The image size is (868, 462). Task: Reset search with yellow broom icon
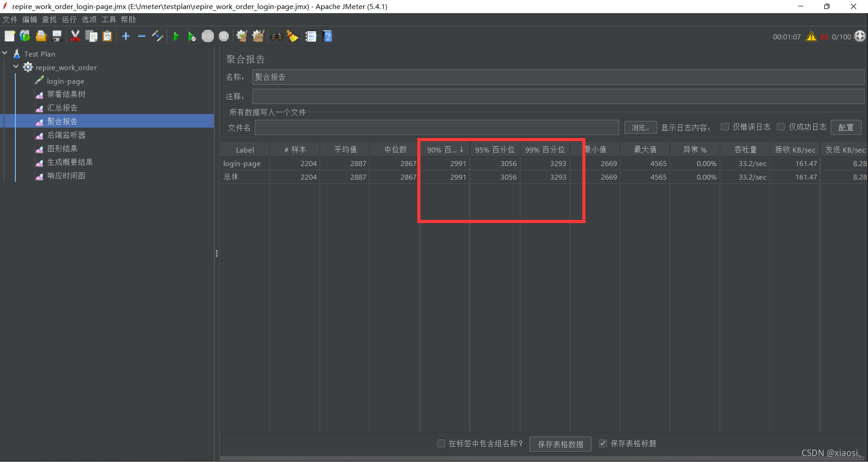(292, 36)
